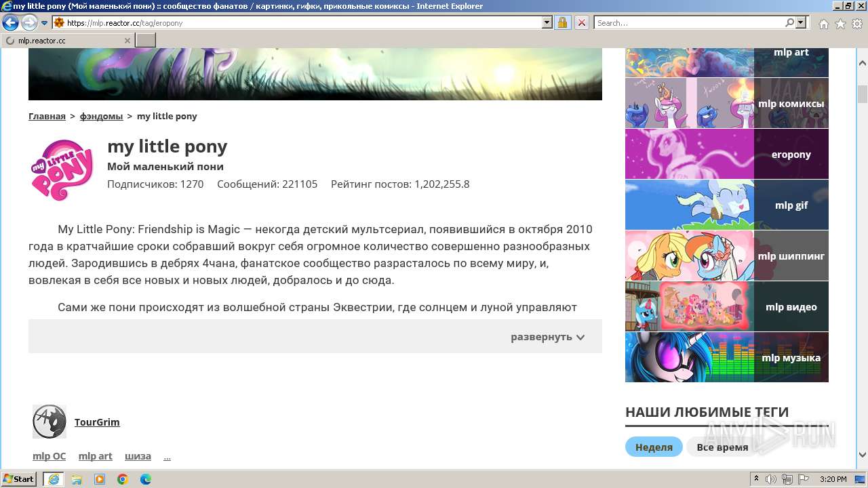Open the mlp gif sidebar banner
The image size is (868, 488).
coord(726,205)
